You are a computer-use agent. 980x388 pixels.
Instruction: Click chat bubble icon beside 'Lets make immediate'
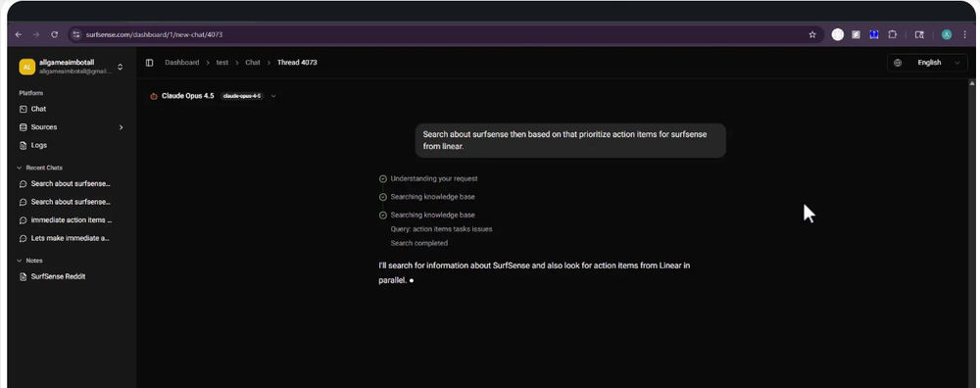pyautogui.click(x=24, y=238)
